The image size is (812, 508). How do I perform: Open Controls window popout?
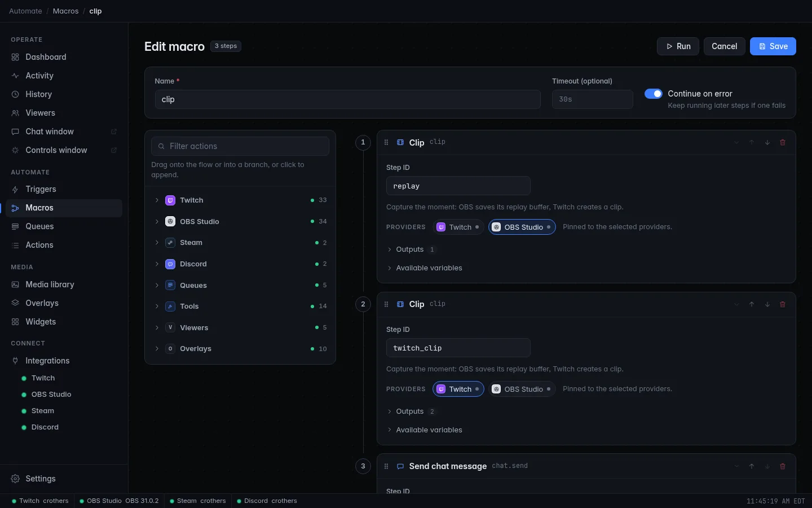coord(64,150)
